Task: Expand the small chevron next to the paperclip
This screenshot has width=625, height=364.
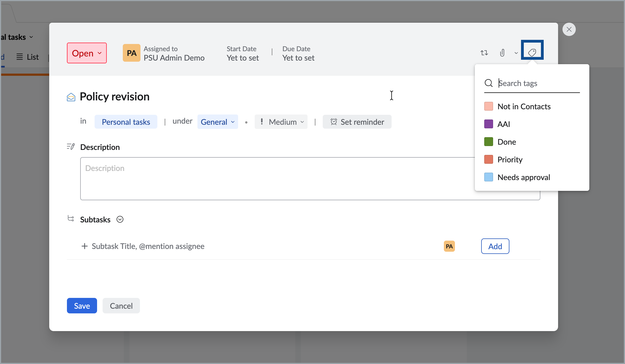Action: click(516, 53)
